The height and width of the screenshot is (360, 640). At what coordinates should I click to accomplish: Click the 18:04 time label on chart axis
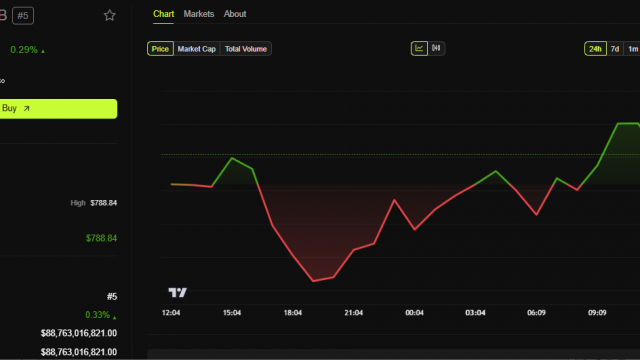pyautogui.click(x=293, y=313)
